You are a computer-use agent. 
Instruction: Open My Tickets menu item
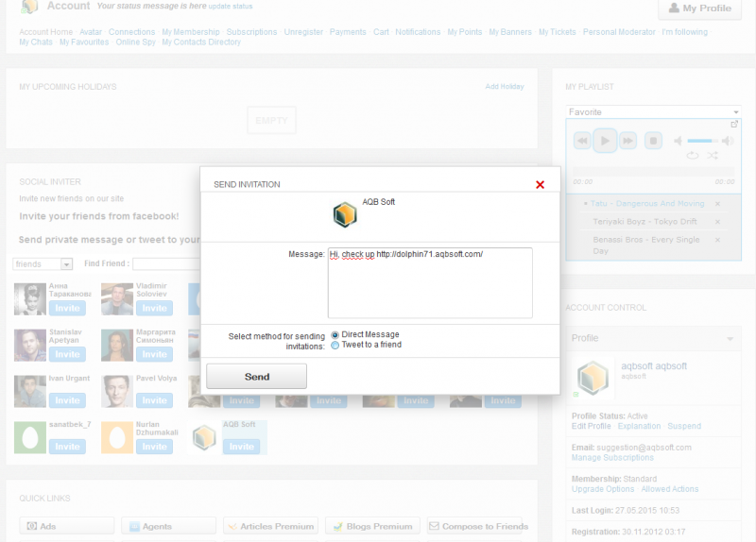[x=557, y=32]
